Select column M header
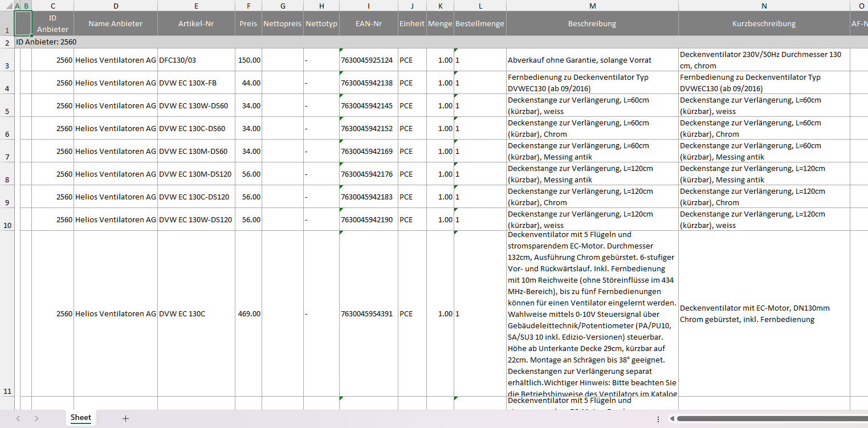Screen dimensions: 868x428 tap(592, 6)
